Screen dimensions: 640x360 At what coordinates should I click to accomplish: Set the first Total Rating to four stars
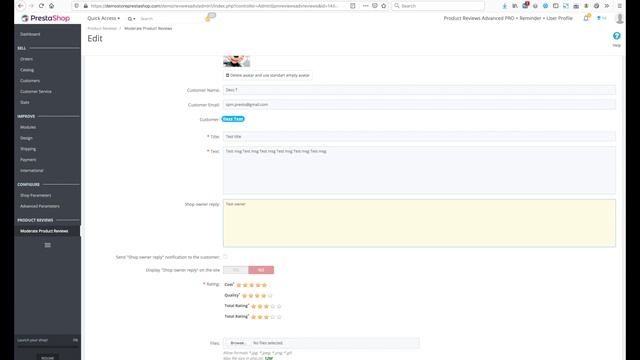[x=273, y=306]
